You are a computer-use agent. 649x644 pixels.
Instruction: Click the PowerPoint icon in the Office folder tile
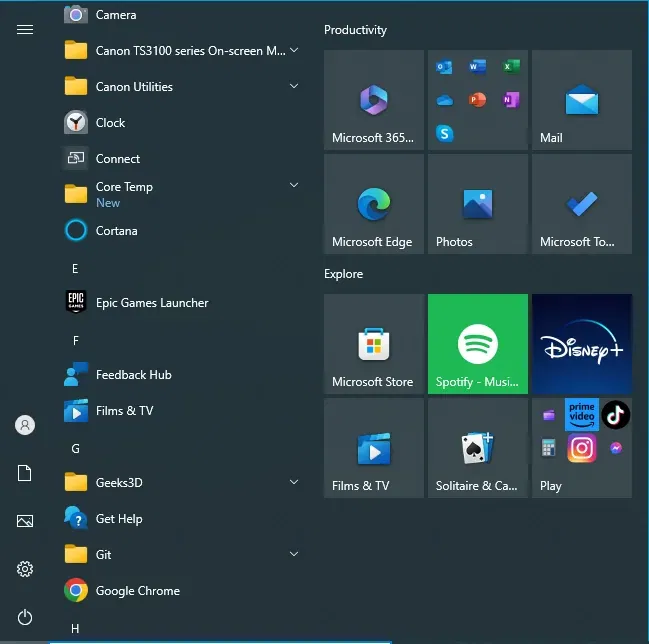click(x=477, y=100)
